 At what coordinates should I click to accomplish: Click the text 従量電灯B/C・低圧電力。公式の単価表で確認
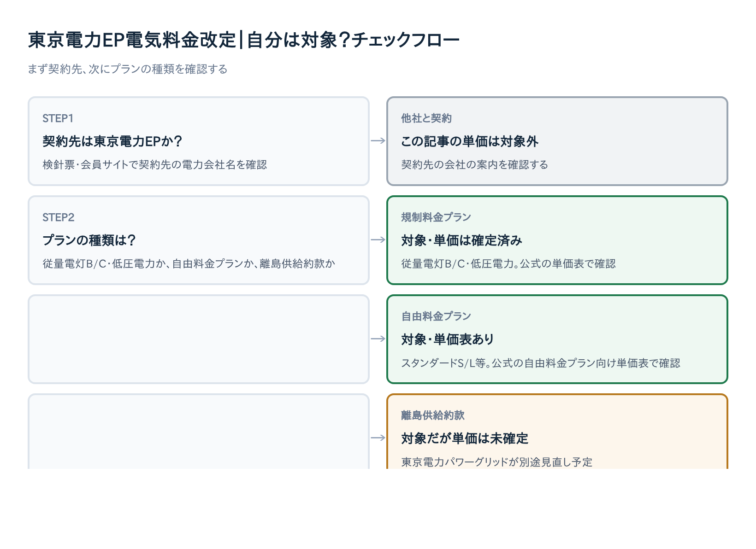tap(508, 264)
